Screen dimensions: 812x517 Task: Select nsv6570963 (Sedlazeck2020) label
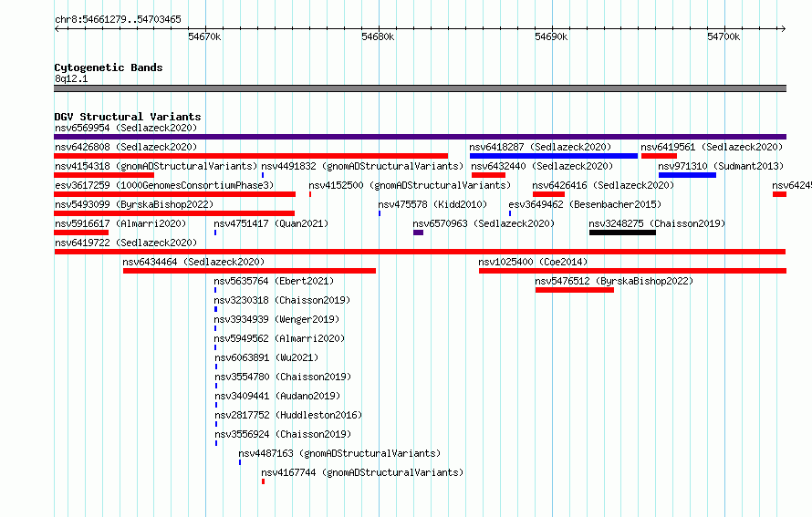pyautogui.click(x=484, y=223)
